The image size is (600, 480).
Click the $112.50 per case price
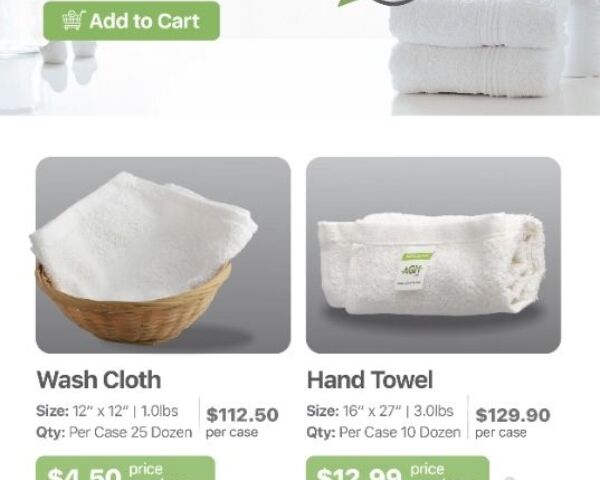pos(242,421)
